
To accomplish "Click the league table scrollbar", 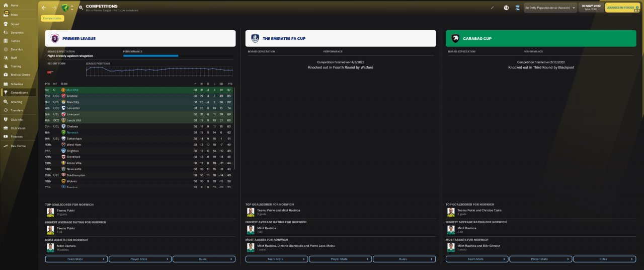I will click(234, 128).
